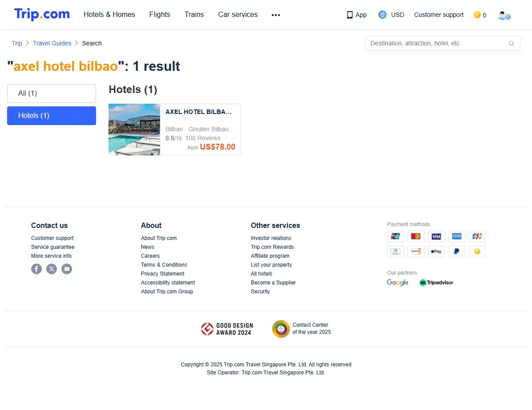Open the Trip.com Rewards link
Screen dimensions: 532x410
click(x=272, y=247)
